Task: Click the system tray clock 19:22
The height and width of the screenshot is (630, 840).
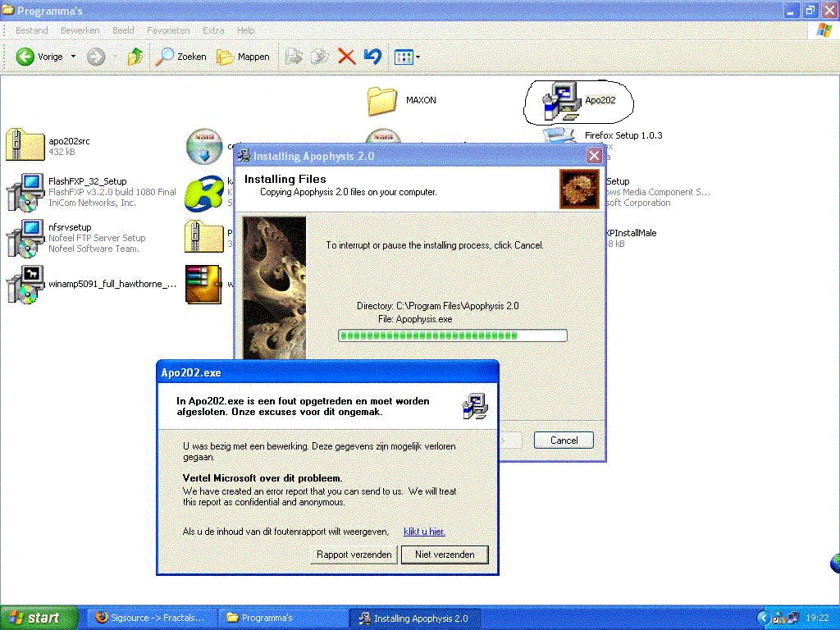Action: pos(818,618)
